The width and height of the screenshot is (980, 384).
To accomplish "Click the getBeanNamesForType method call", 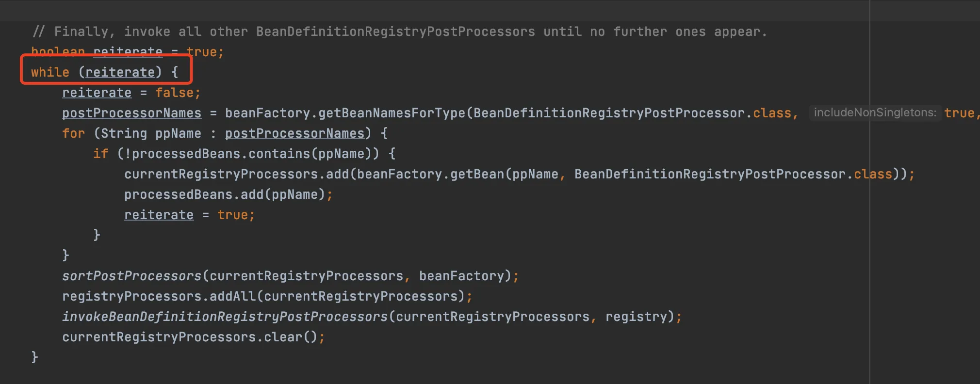I will click(392, 113).
